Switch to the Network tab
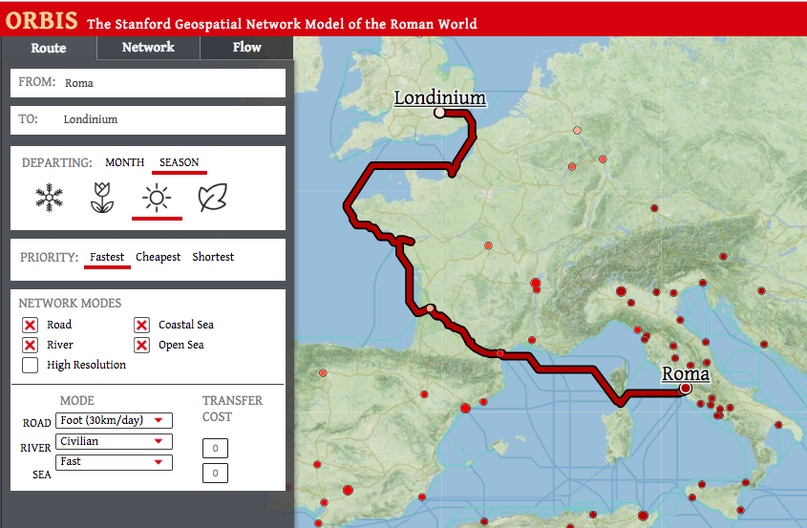The height and width of the screenshot is (528, 807). [x=148, y=47]
